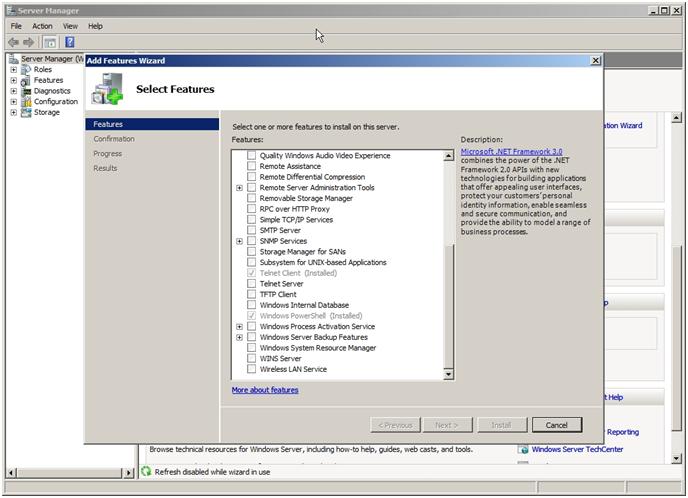Select the Results wizard step
This screenshot has width=688, height=498.
(x=105, y=168)
